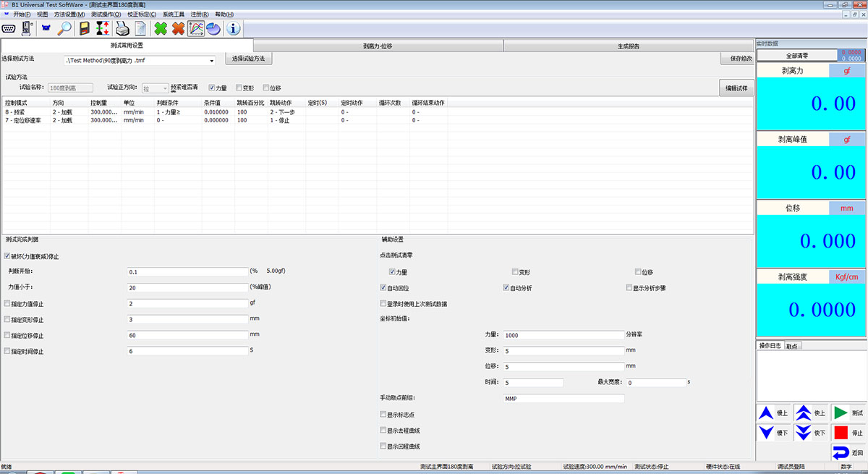Click the orange handheld device toolbar icon
The width and height of the screenshot is (868, 474).
85,29
